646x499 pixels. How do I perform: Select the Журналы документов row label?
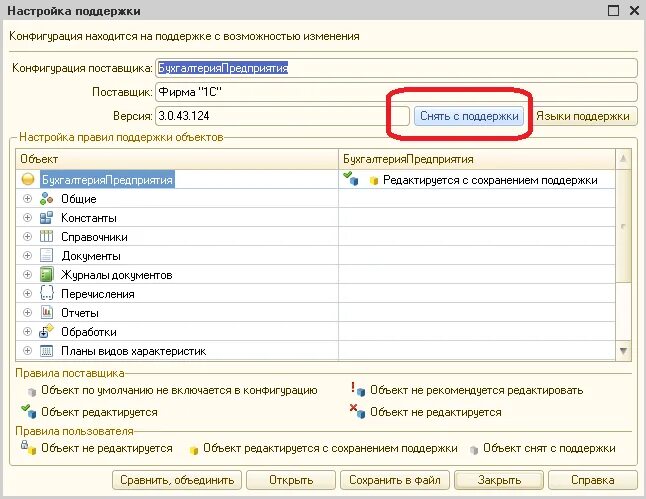click(x=117, y=275)
